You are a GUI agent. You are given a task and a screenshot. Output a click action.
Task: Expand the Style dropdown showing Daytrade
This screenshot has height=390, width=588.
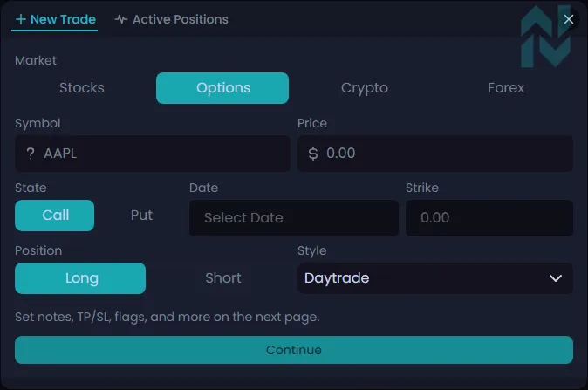(x=434, y=278)
